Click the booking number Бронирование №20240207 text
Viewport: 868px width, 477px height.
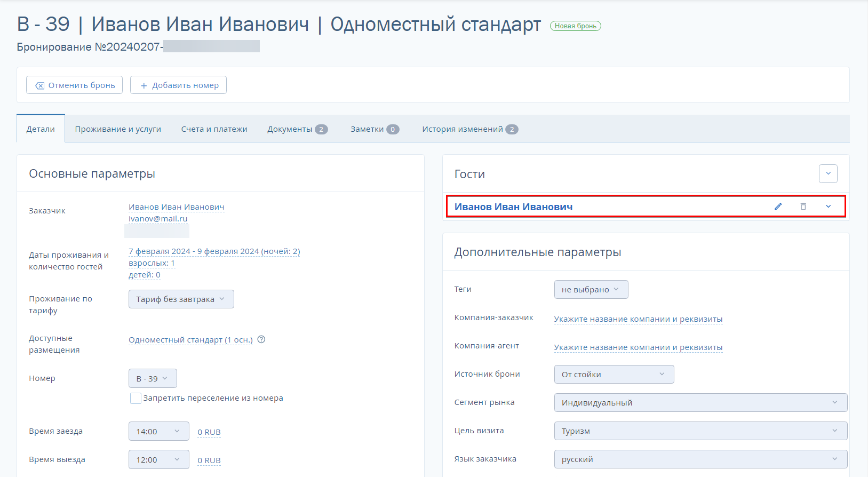(90, 47)
